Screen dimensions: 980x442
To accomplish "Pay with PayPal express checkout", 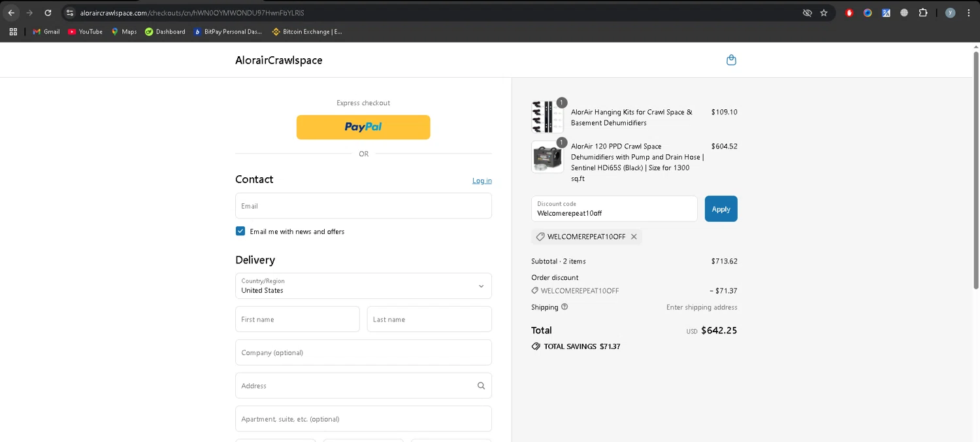I will [x=363, y=127].
